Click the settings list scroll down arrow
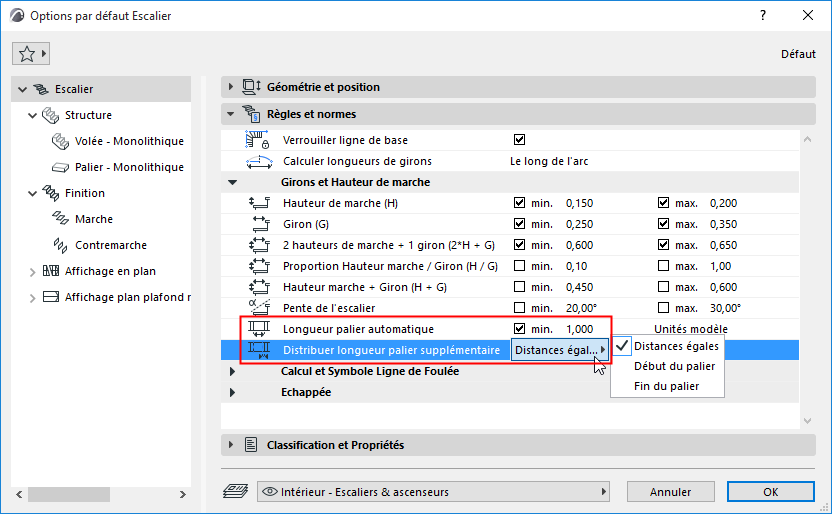 808,421
